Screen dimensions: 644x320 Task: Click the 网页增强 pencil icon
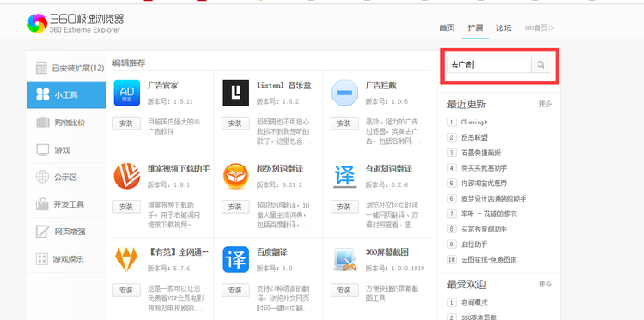pyautogui.click(x=42, y=232)
